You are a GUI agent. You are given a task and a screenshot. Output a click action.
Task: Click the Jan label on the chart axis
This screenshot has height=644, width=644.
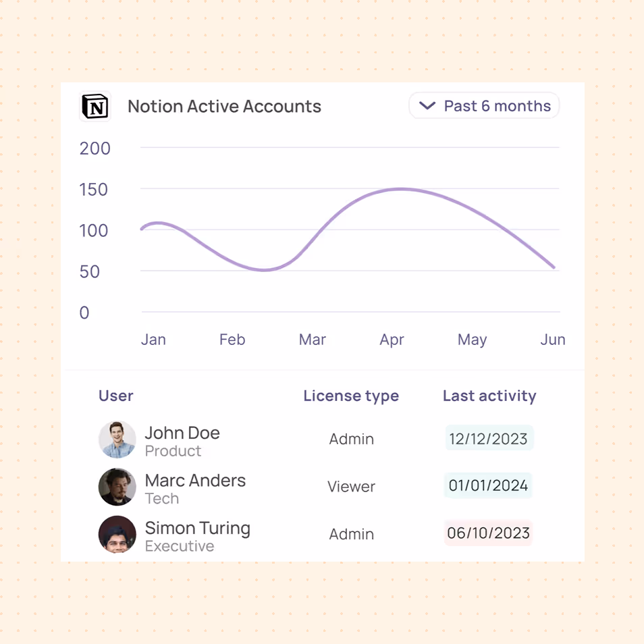(153, 340)
